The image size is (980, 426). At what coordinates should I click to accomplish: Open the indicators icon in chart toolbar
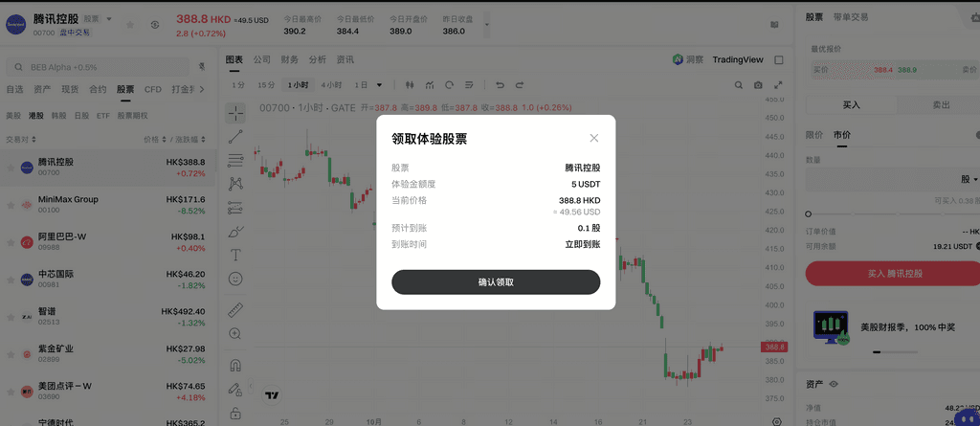coord(430,84)
